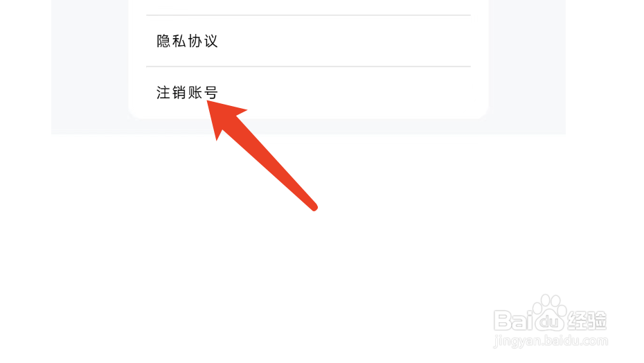
Task: Click the 隐 character in 隐私协议
Action: [163, 41]
